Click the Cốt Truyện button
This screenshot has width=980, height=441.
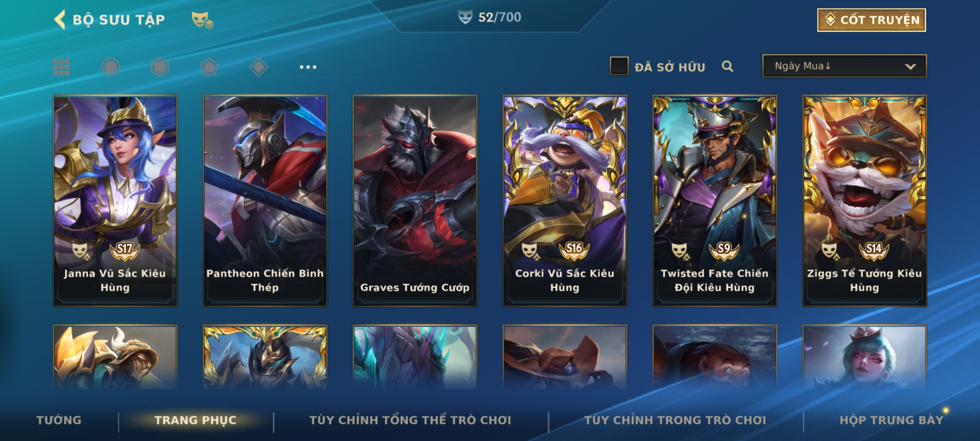pos(871,20)
